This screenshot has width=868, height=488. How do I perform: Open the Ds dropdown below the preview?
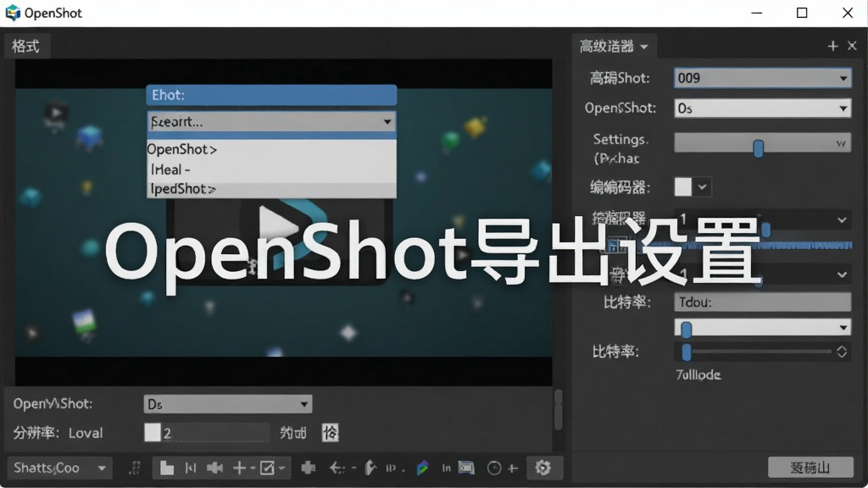tap(227, 404)
